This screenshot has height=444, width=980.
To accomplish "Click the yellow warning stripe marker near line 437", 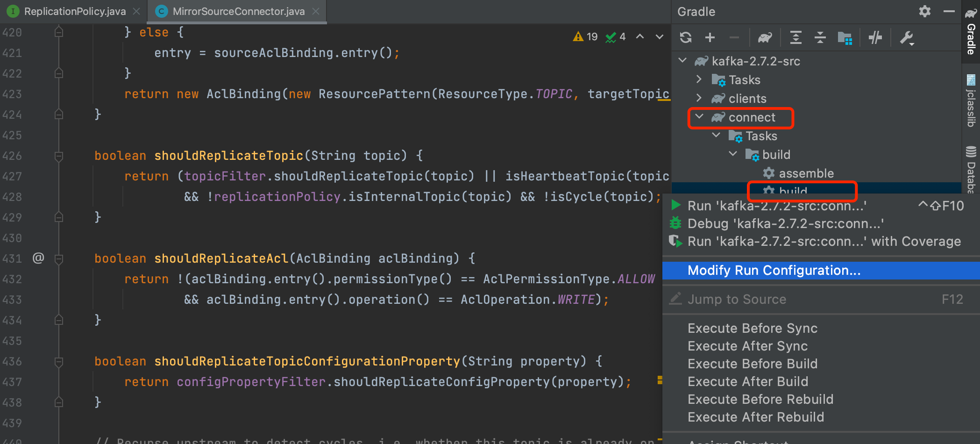I will pos(660,380).
